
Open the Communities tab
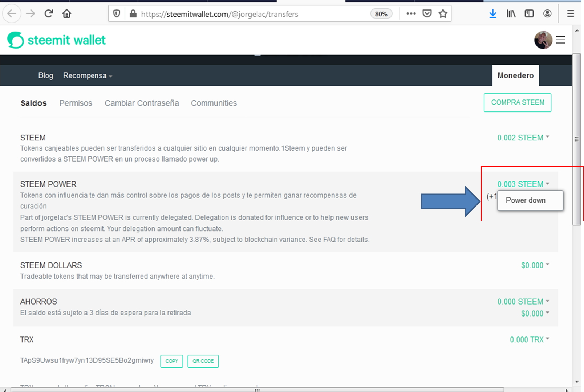pos(214,103)
